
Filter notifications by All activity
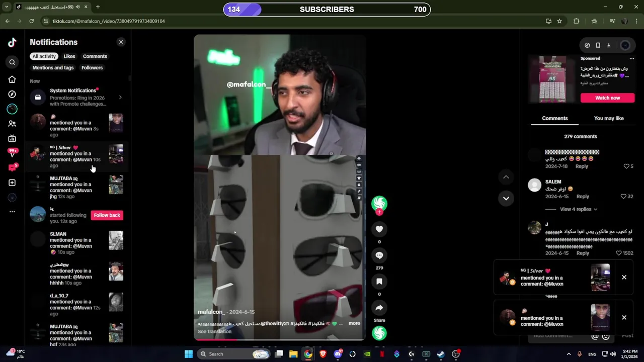click(x=44, y=56)
